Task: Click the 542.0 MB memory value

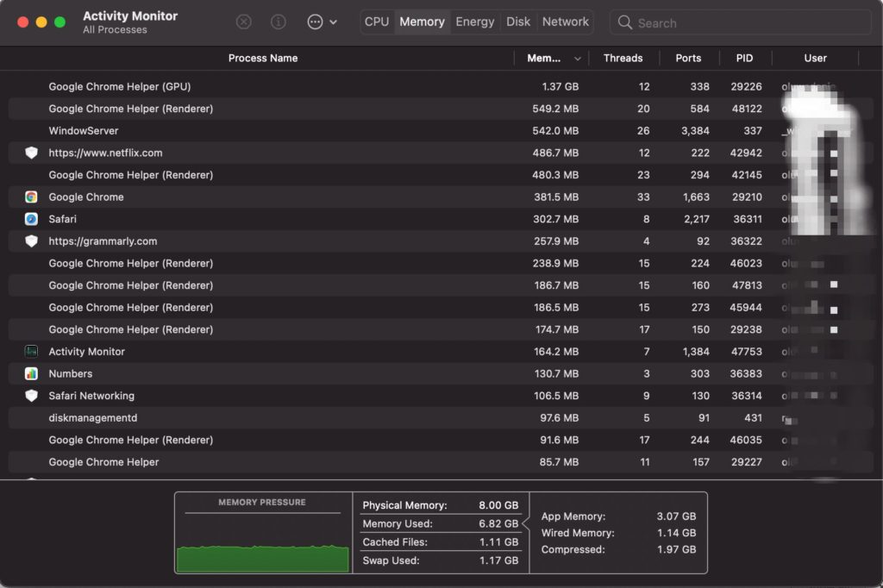Action: tap(555, 130)
